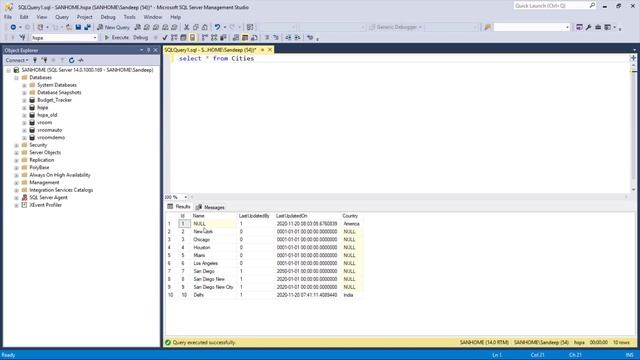Image resolution: width=640 pixels, height=360 pixels.
Task: Open the Connect dropdown in Object Explorer
Action: (x=17, y=60)
